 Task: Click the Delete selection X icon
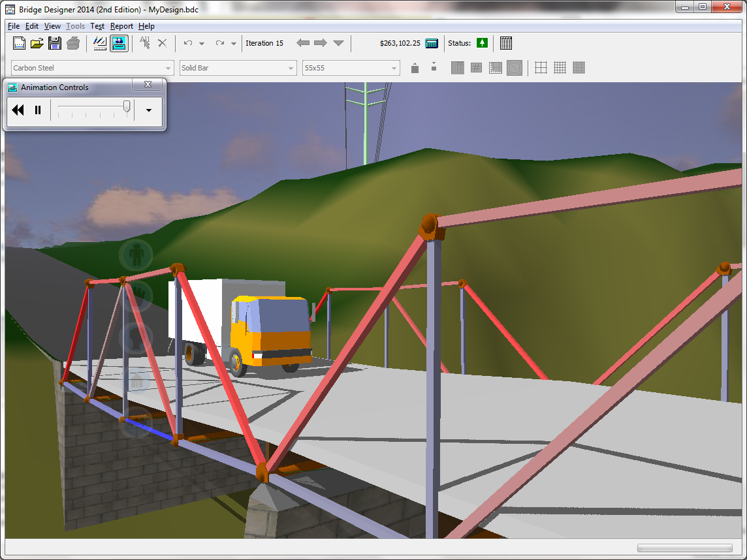pyautogui.click(x=163, y=43)
